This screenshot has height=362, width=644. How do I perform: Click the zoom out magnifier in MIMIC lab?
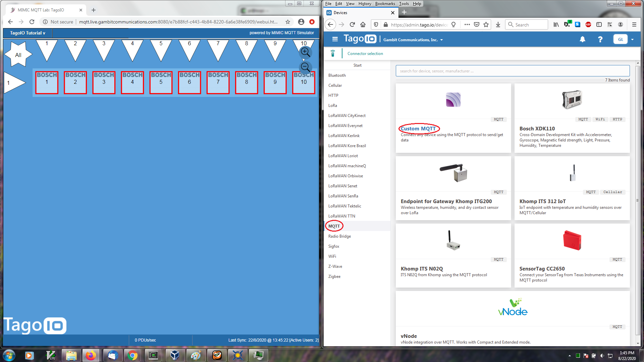pos(305,67)
